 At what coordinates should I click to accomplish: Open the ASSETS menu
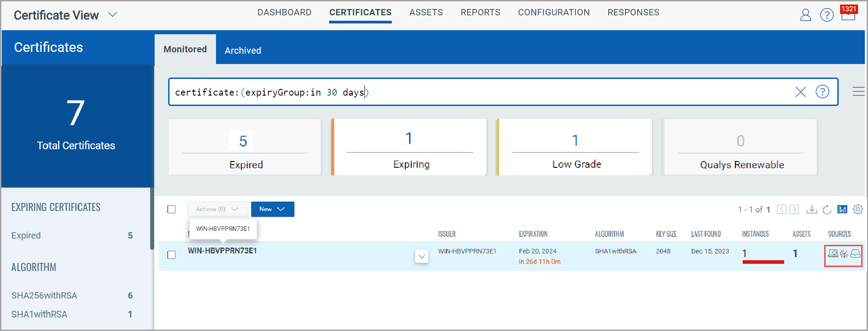426,13
